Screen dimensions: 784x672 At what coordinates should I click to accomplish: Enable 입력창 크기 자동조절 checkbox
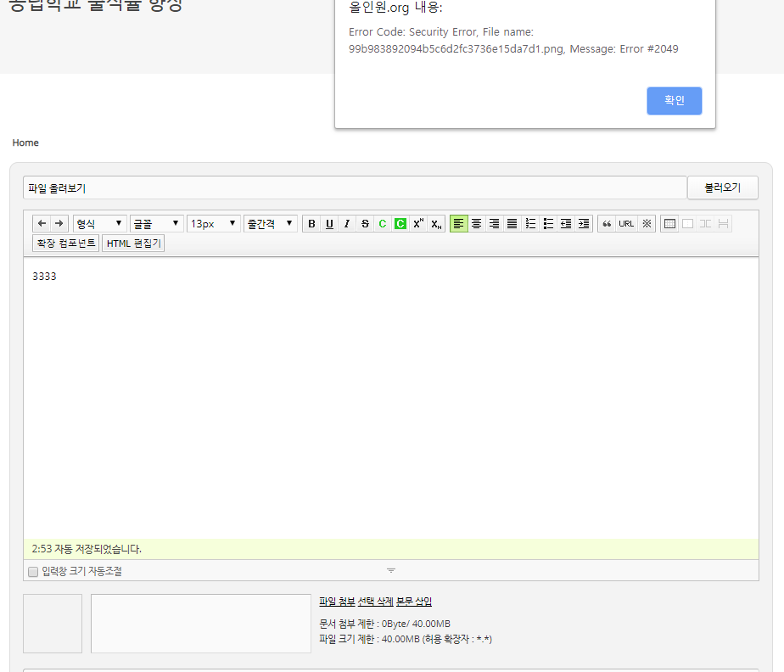pyautogui.click(x=33, y=572)
